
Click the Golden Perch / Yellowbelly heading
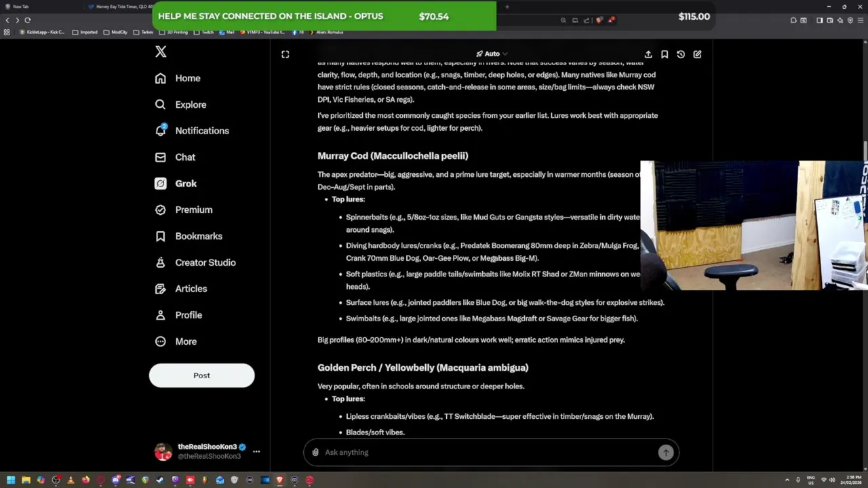pyautogui.click(x=422, y=367)
